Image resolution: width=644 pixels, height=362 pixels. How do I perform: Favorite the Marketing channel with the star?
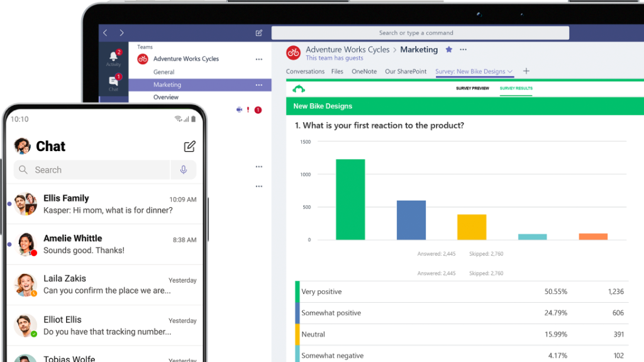point(448,50)
